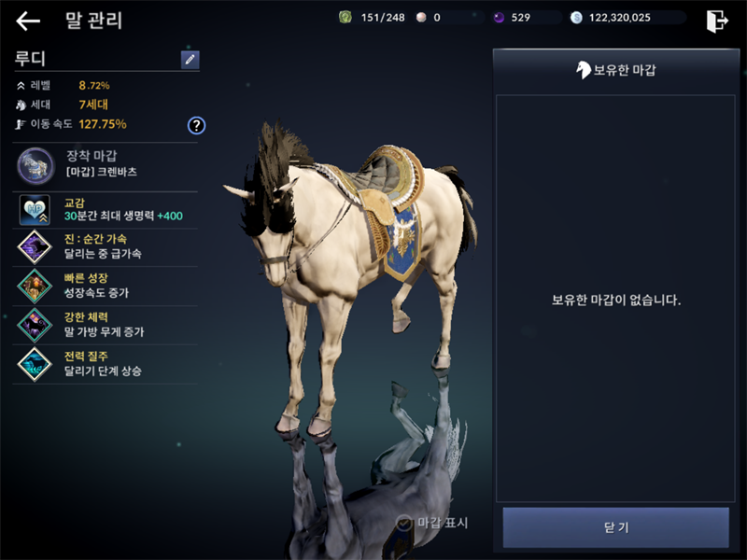Select the 강한 체력 skill icon
The image size is (747, 560).
tap(35, 325)
